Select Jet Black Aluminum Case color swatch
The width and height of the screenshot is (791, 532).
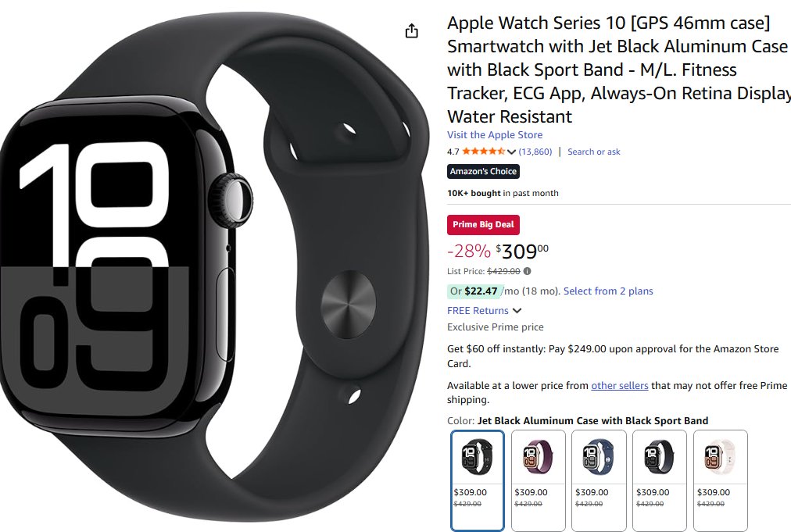(478, 480)
